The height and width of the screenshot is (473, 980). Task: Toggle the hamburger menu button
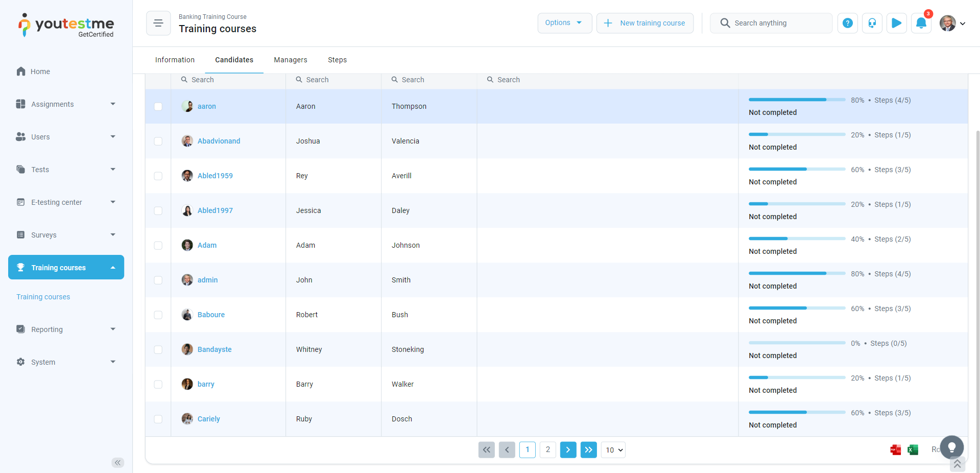(158, 23)
